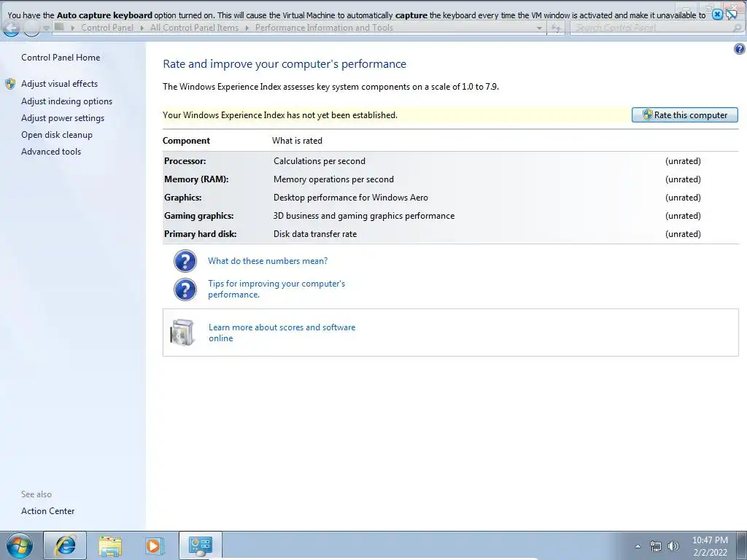Expand the address bar history dropdown
The height and width of the screenshot is (560, 747).
(x=539, y=28)
